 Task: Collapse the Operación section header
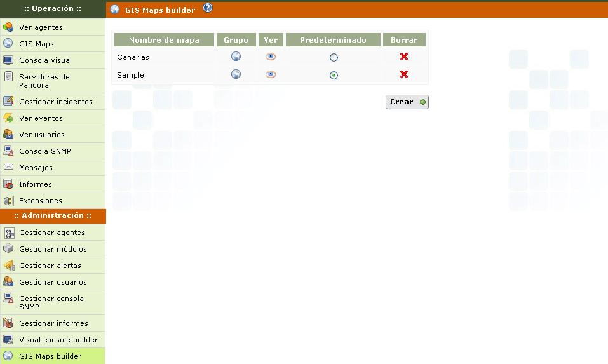click(x=53, y=9)
